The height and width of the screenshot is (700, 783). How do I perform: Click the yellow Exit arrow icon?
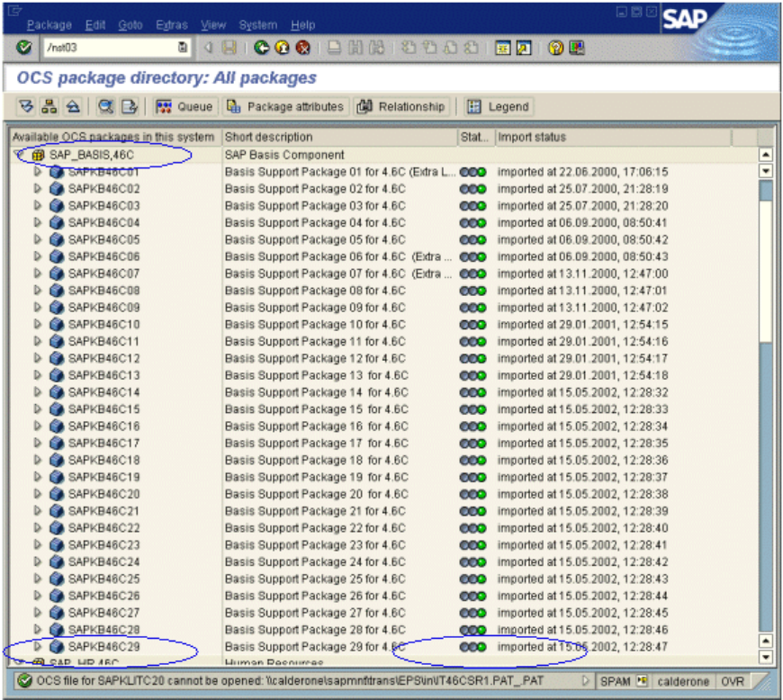(x=282, y=48)
